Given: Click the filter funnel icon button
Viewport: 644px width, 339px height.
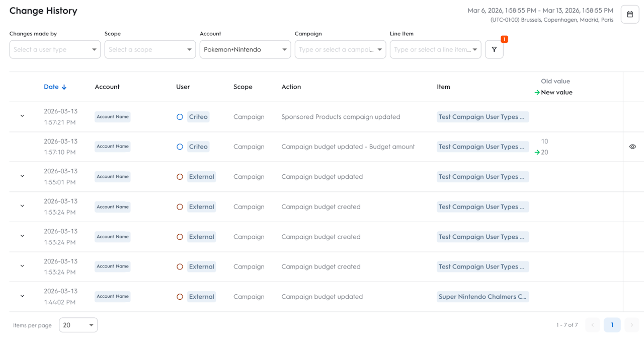Looking at the screenshot, I should click(494, 49).
